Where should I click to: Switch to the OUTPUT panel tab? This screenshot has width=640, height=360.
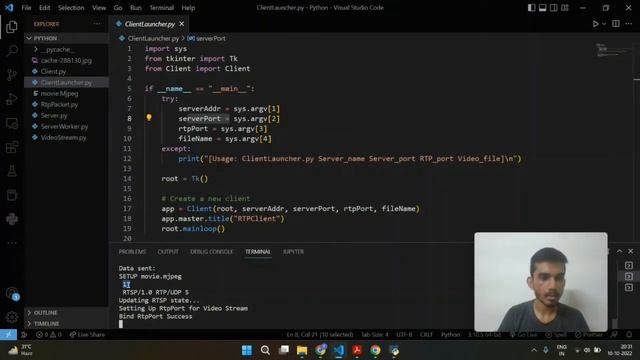click(168, 252)
